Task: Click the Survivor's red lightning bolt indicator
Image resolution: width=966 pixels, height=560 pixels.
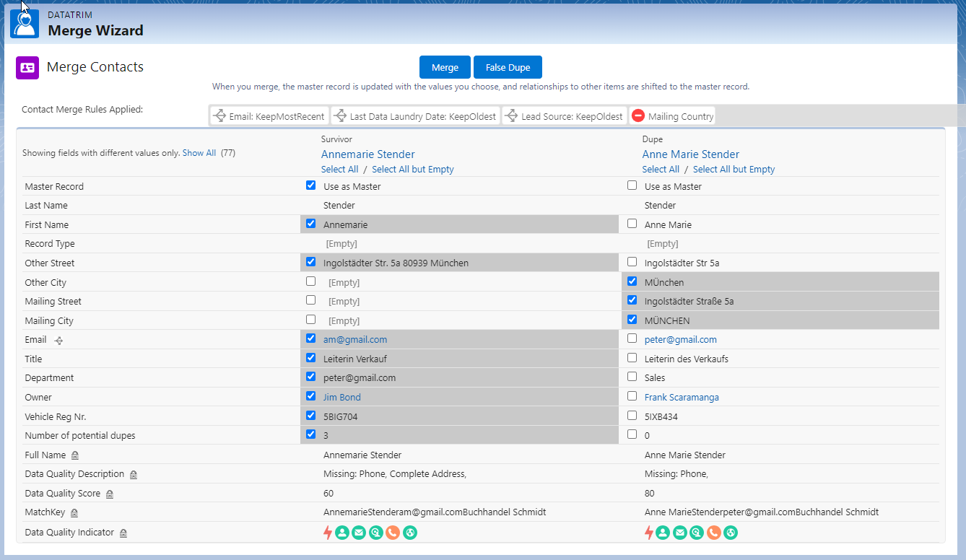Action: point(328,533)
